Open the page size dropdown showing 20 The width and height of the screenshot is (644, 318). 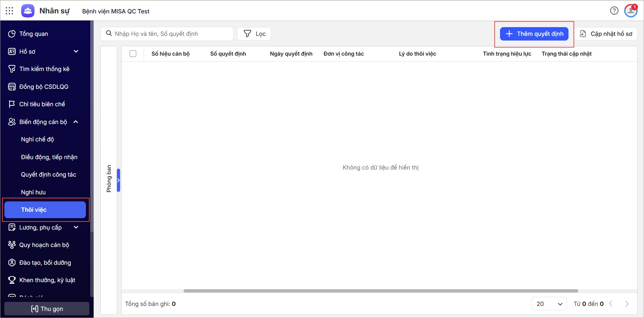tap(549, 304)
